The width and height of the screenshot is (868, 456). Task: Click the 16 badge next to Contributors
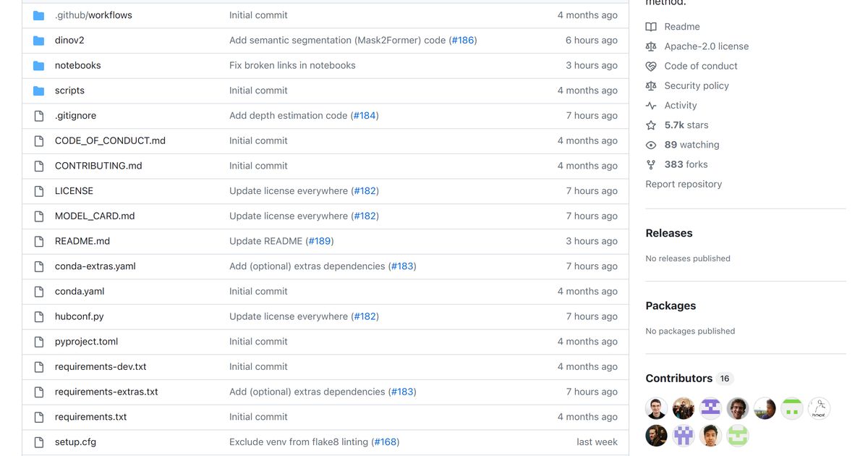pyautogui.click(x=725, y=378)
